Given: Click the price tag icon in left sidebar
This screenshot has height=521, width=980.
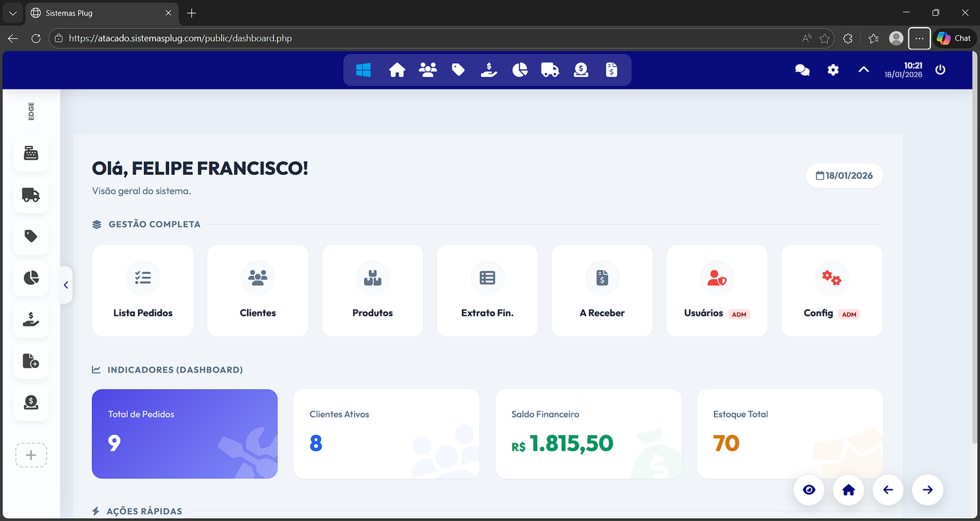Looking at the screenshot, I should tap(31, 237).
